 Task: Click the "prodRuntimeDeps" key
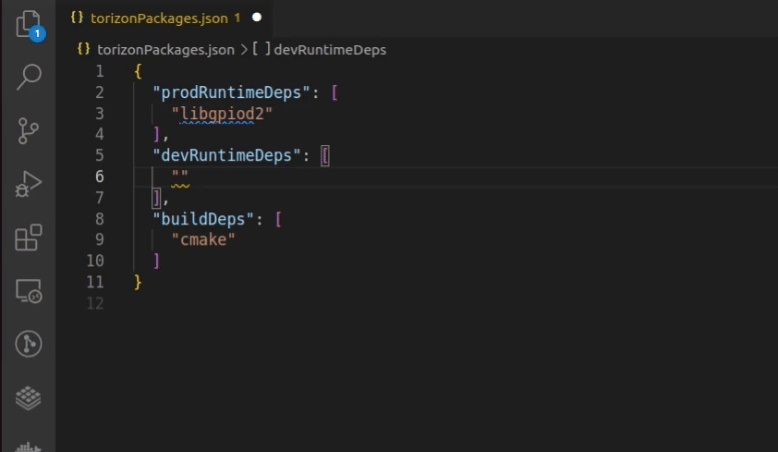(234, 93)
